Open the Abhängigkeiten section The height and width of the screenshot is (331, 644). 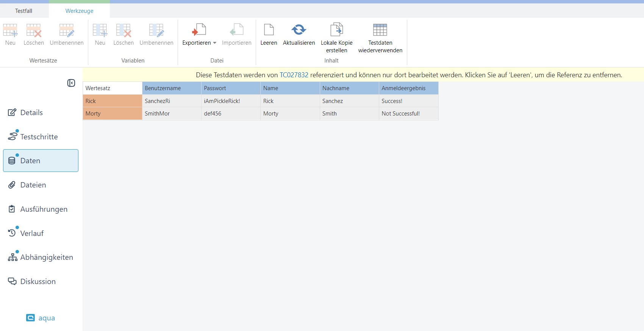click(46, 257)
